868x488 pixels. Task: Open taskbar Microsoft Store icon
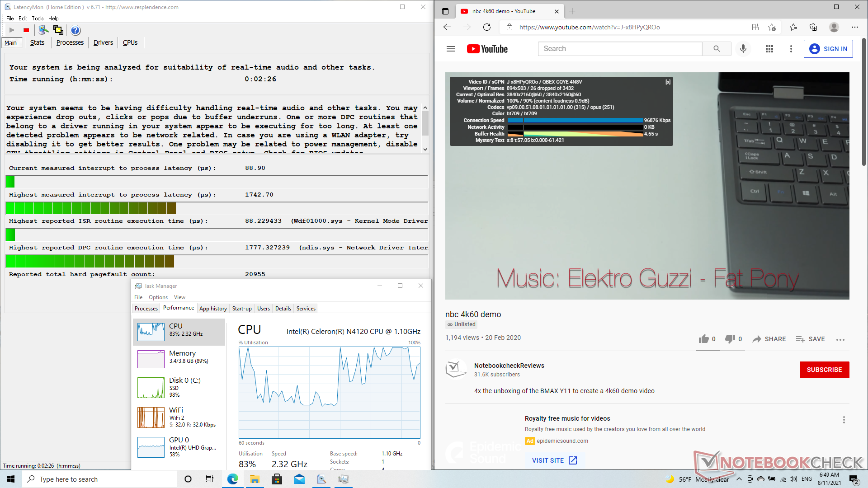(277, 479)
